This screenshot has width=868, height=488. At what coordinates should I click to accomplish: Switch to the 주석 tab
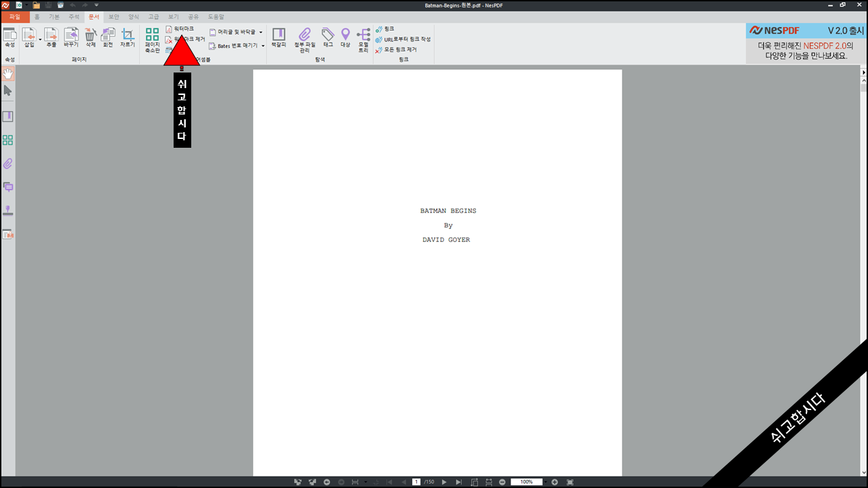(x=74, y=16)
